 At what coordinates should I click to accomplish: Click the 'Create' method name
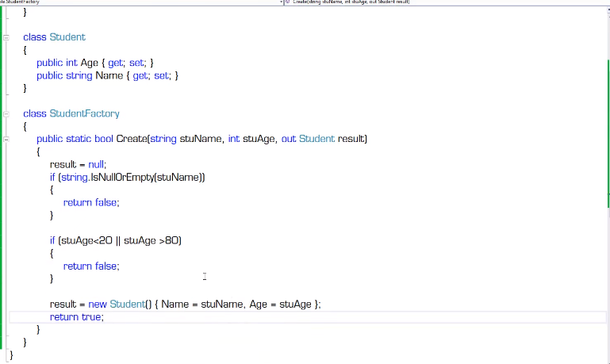(x=132, y=139)
